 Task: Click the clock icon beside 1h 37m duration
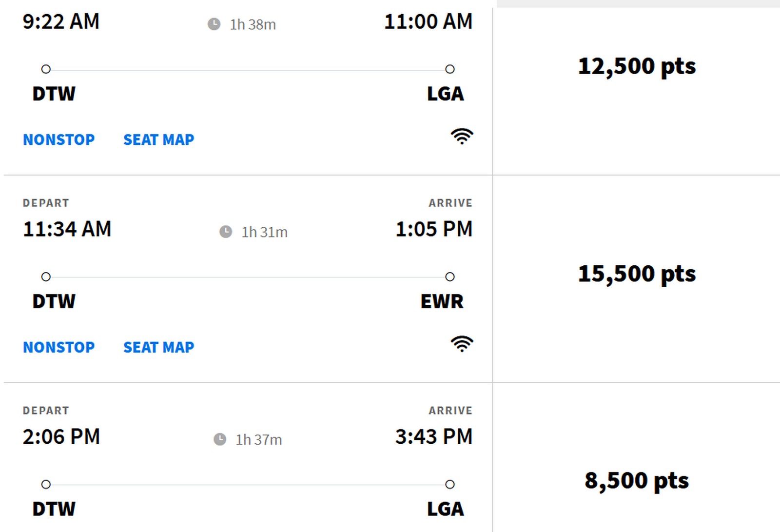point(220,439)
